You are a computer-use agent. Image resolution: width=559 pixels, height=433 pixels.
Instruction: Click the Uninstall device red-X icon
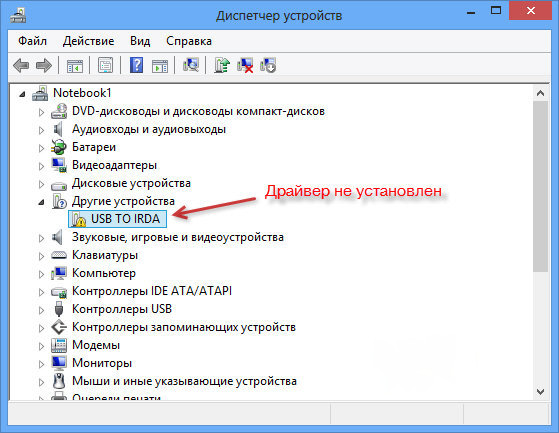click(x=245, y=66)
